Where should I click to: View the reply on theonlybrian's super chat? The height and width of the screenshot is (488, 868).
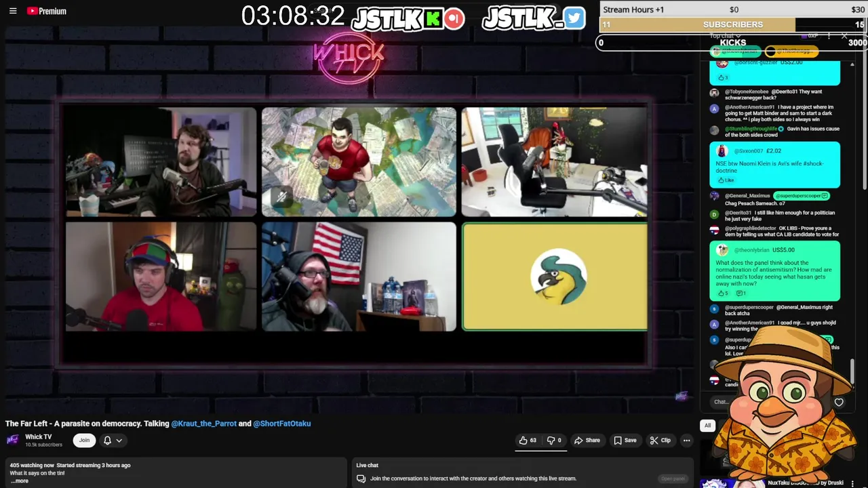point(741,293)
